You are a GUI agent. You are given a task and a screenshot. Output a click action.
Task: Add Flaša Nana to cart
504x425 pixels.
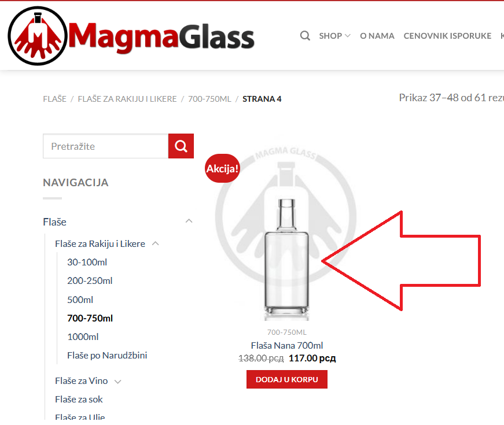tap(286, 379)
